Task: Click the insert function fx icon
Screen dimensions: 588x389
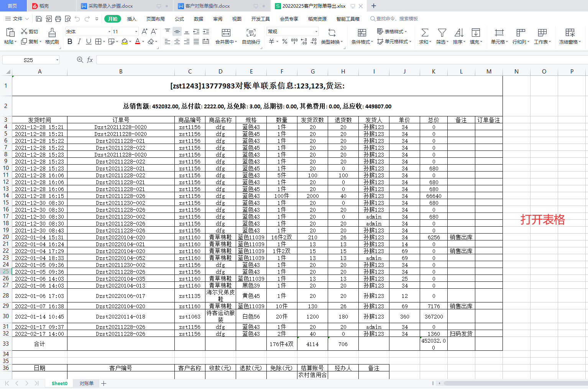Action: pos(90,60)
